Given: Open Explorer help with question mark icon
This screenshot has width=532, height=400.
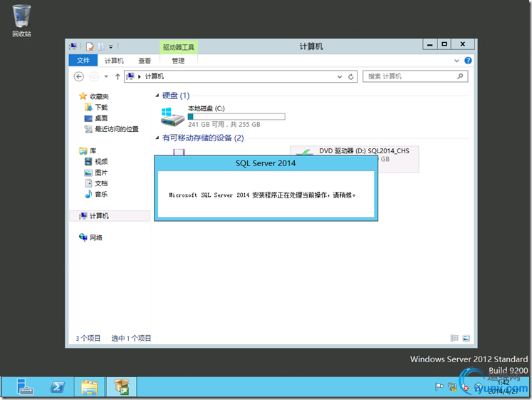Looking at the screenshot, I should point(468,61).
